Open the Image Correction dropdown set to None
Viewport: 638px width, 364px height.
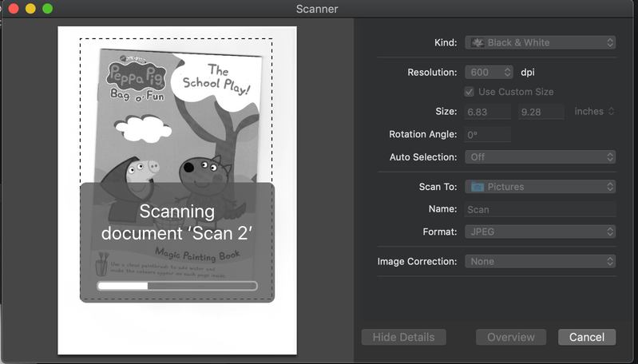540,262
